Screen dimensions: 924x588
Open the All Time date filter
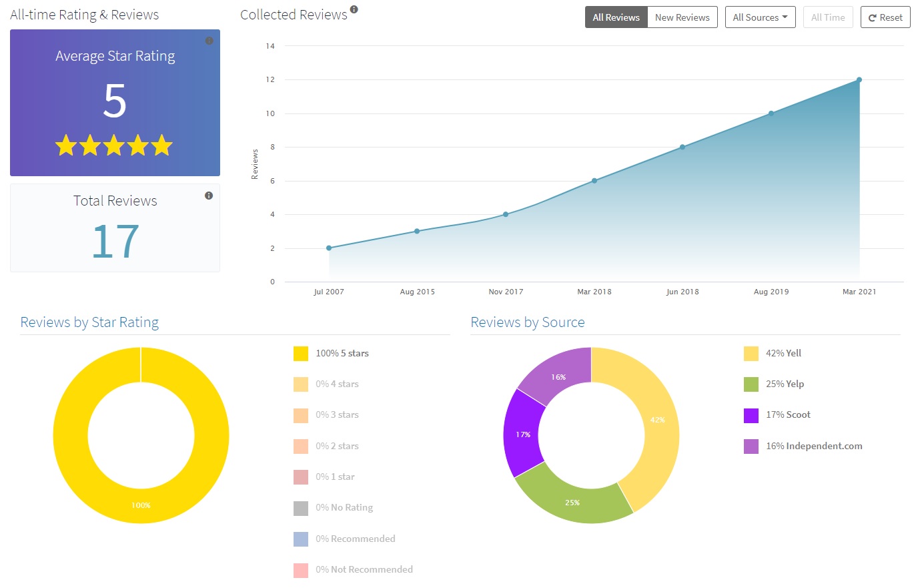click(827, 17)
